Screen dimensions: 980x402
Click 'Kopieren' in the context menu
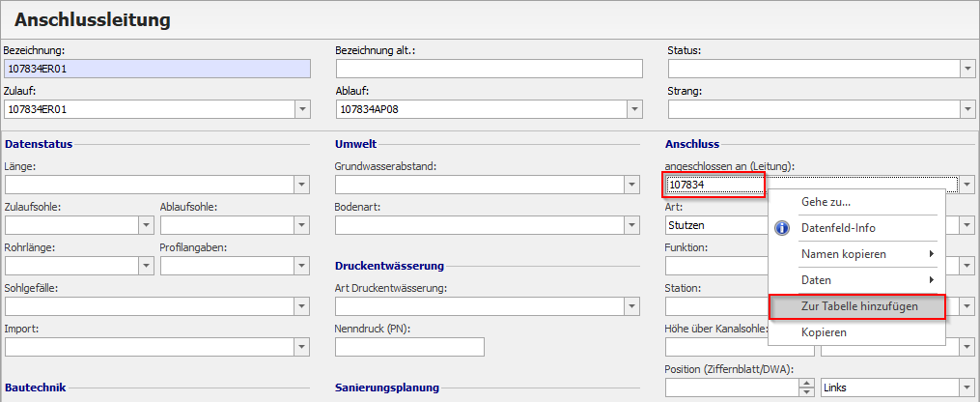[x=824, y=332]
